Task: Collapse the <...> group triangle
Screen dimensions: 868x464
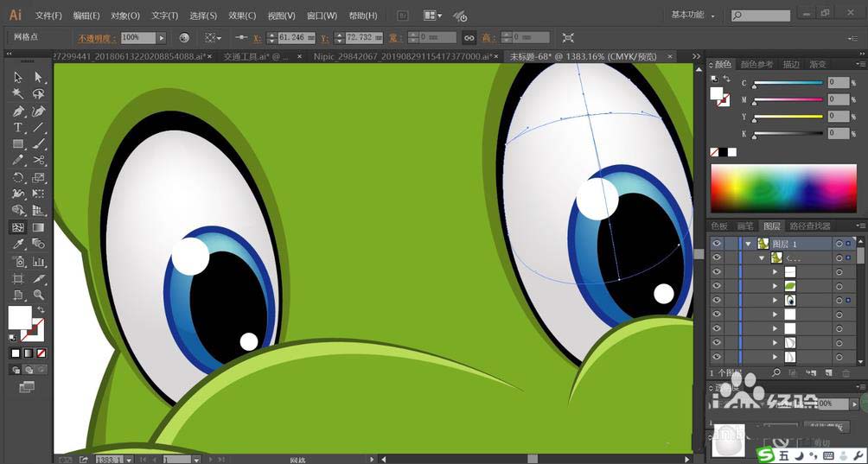Action: (763, 257)
